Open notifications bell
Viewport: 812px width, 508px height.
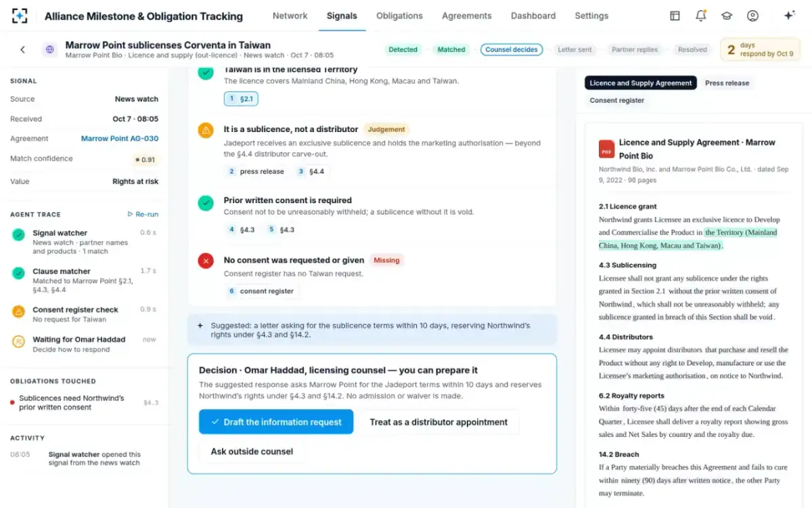pos(701,16)
